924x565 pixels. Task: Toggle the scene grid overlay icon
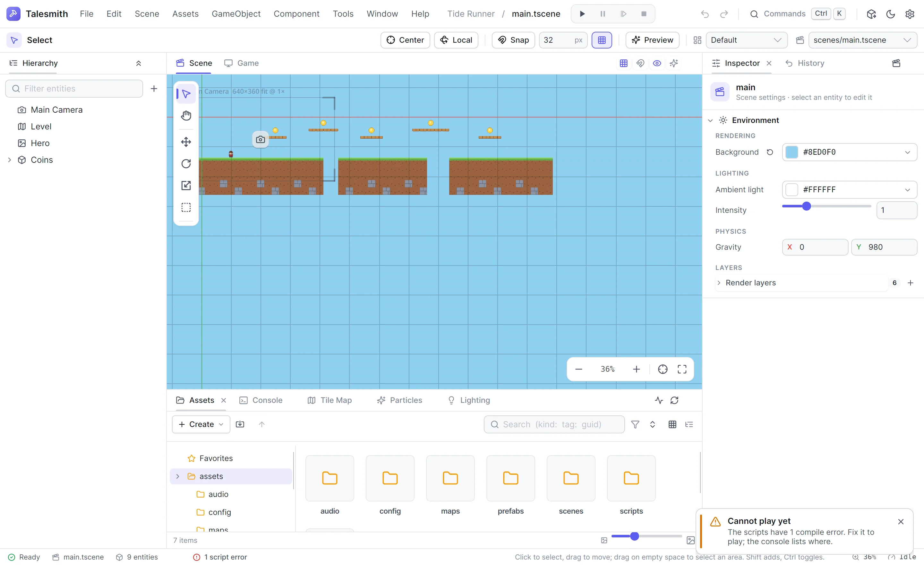(624, 63)
